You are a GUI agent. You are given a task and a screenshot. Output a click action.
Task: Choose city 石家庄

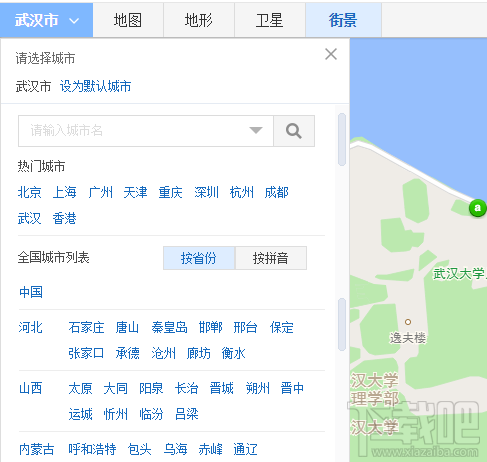pos(86,327)
